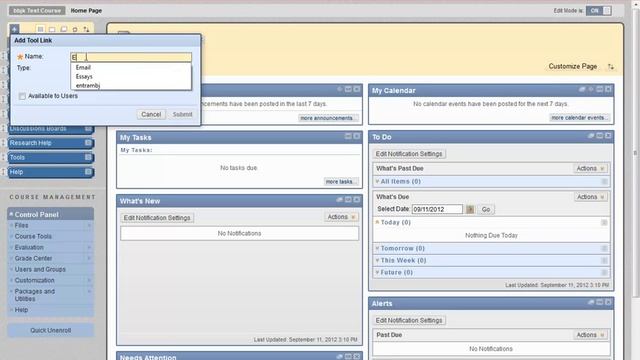Viewport: 640px width, 360px height.
Task: Click the Go button beside date
Action: [x=486, y=209]
